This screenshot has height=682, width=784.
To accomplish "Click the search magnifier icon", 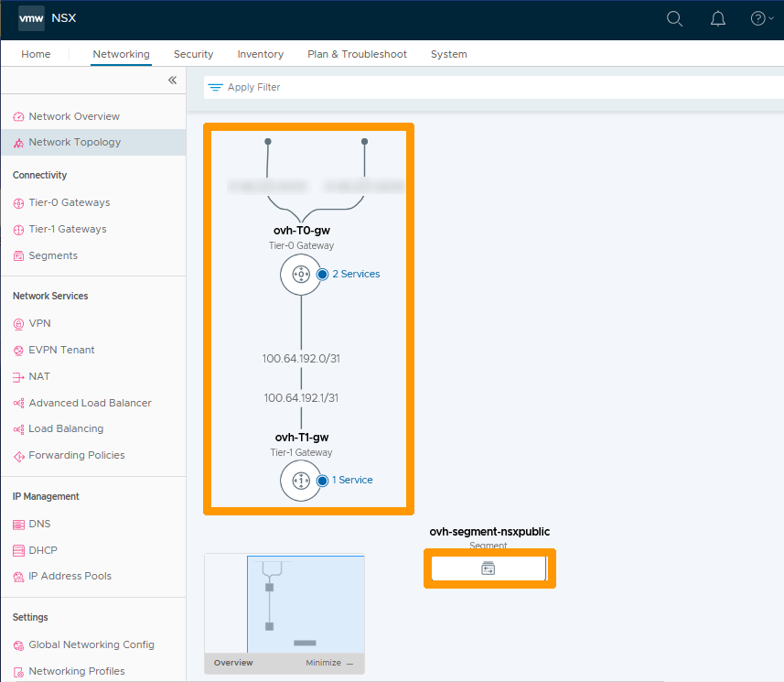I will pyautogui.click(x=674, y=18).
